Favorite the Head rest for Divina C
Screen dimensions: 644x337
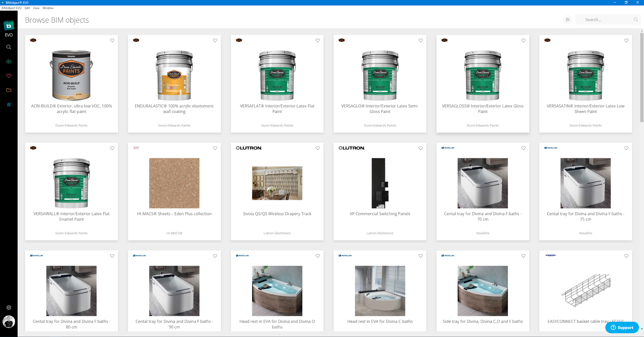(420, 256)
